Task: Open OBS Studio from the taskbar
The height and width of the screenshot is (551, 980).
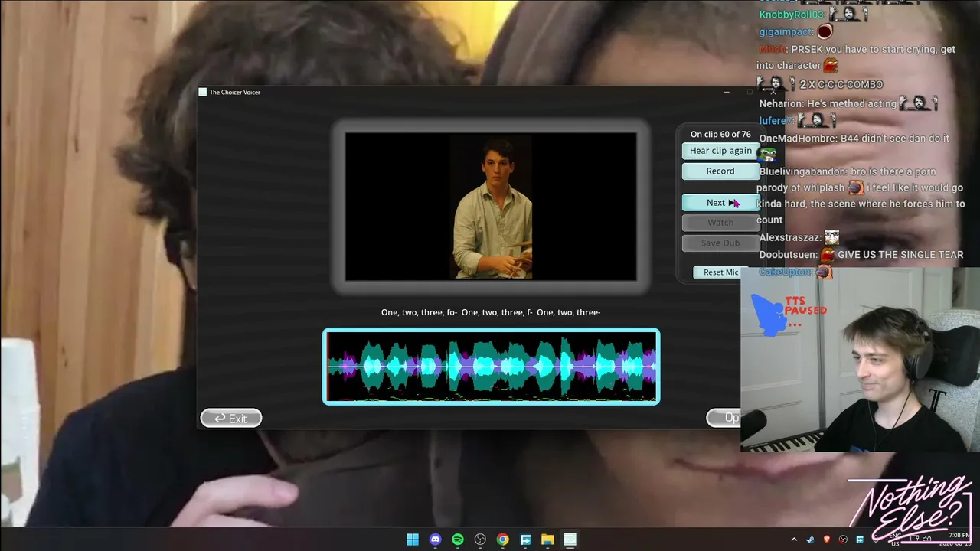Action: coord(480,540)
